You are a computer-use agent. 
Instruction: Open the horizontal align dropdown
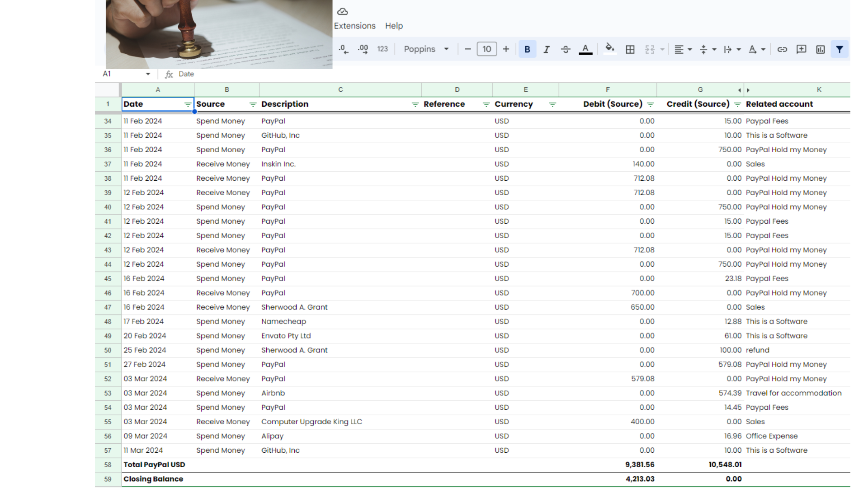pos(683,49)
